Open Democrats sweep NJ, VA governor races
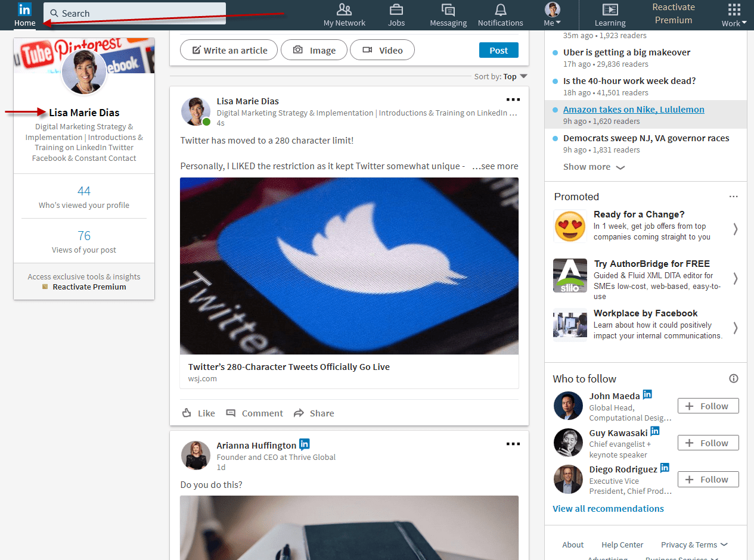 point(646,138)
